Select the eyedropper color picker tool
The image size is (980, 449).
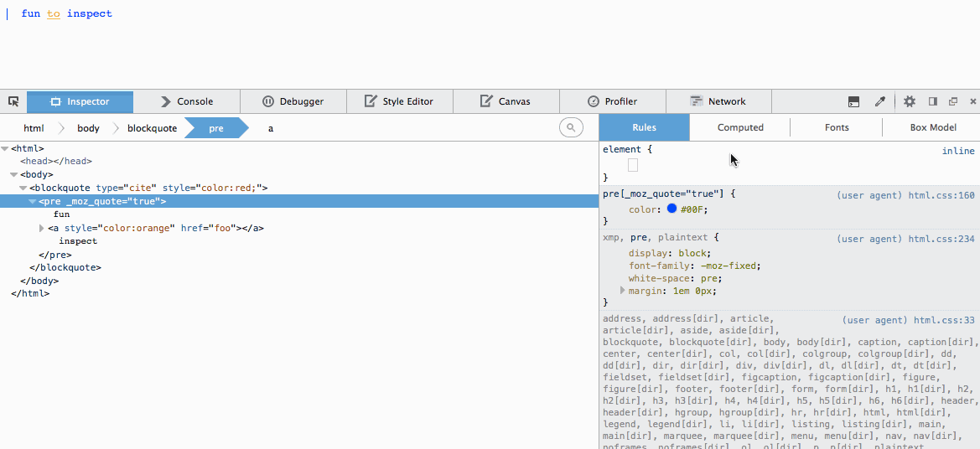coord(879,101)
